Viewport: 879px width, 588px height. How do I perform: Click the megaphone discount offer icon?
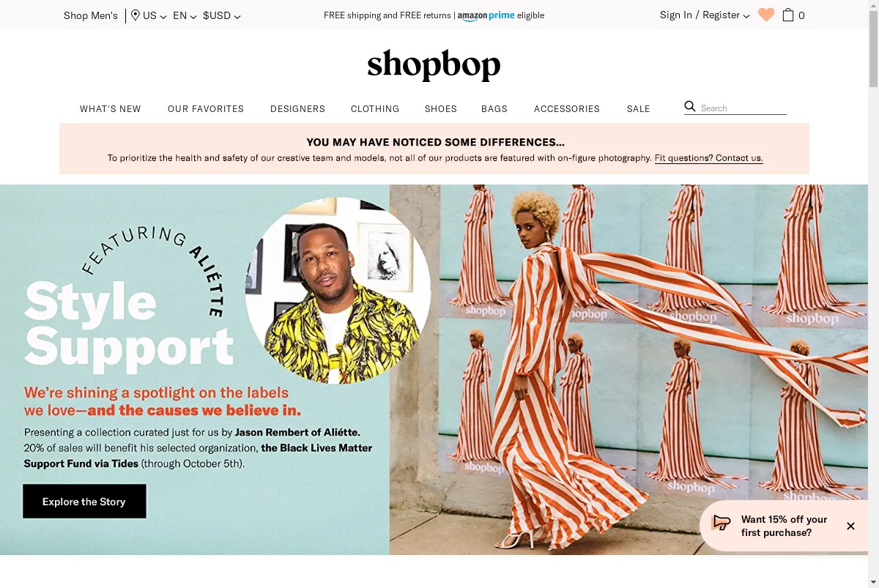pyautogui.click(x=722, y=523)
